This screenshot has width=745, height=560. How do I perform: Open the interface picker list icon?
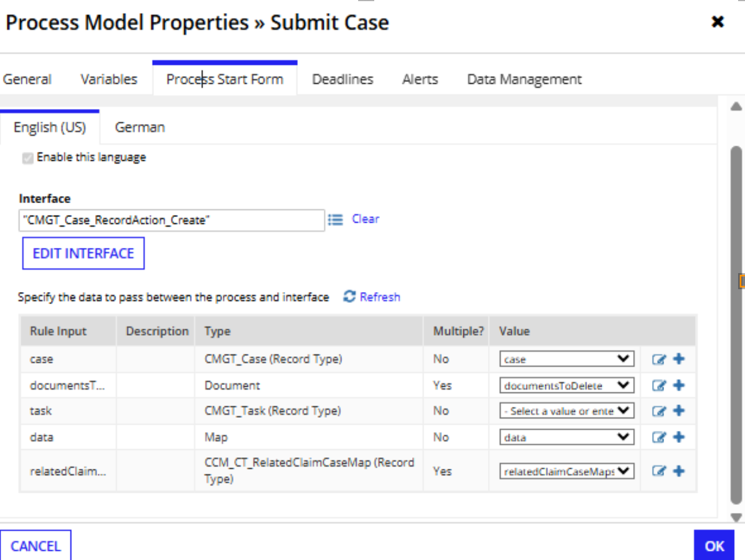pos(335,219)
